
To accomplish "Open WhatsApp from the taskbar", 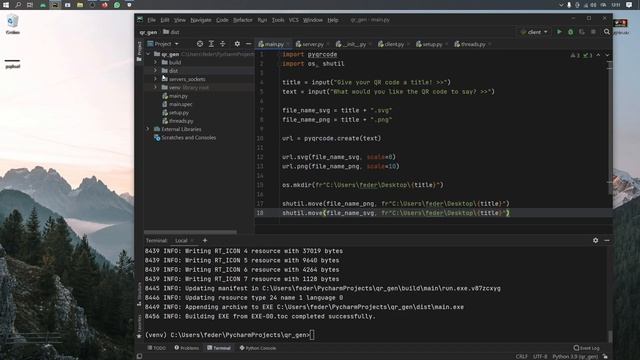I will [x=117, y=5].
